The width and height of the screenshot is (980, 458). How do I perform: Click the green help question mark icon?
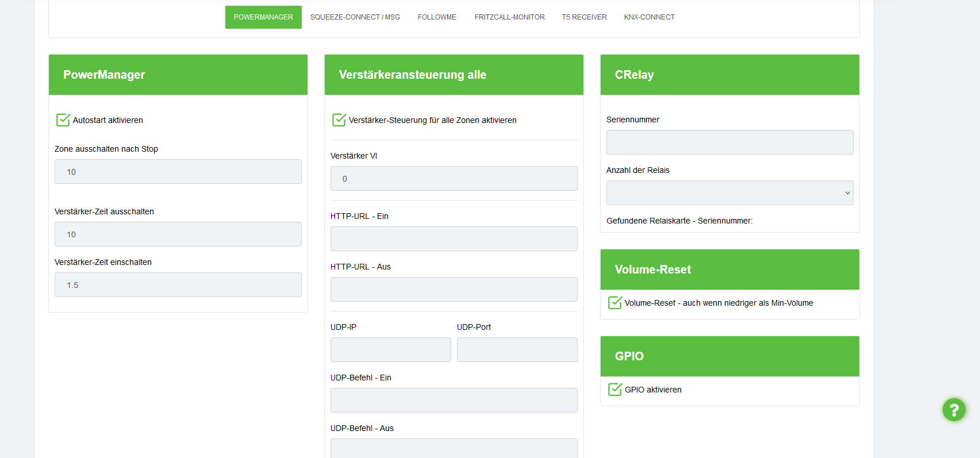[954, 410]
